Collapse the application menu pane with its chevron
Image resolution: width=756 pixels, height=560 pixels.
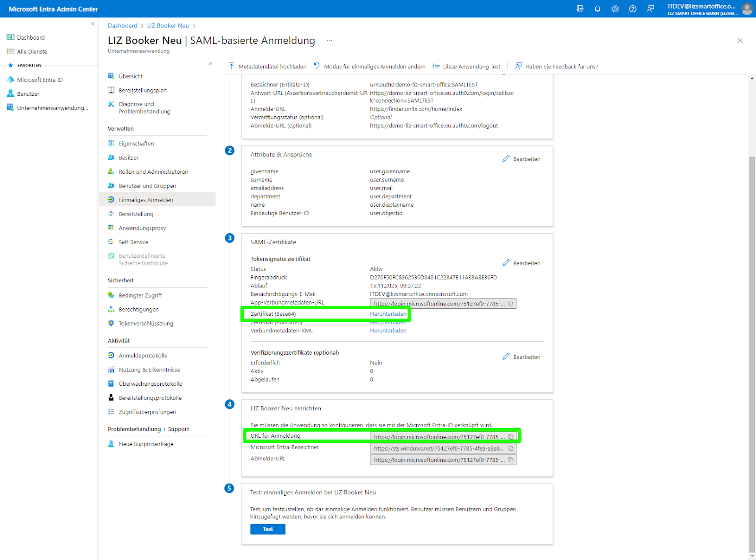click(210, 64)
